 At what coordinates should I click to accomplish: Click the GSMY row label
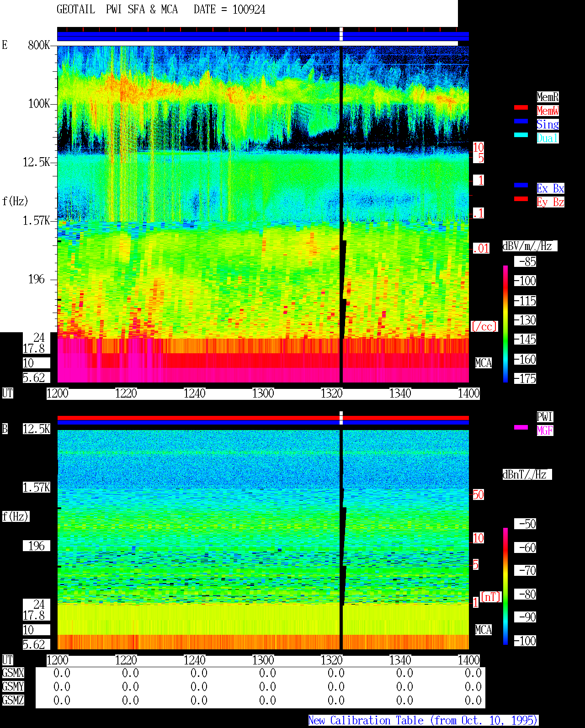(13, 686)
